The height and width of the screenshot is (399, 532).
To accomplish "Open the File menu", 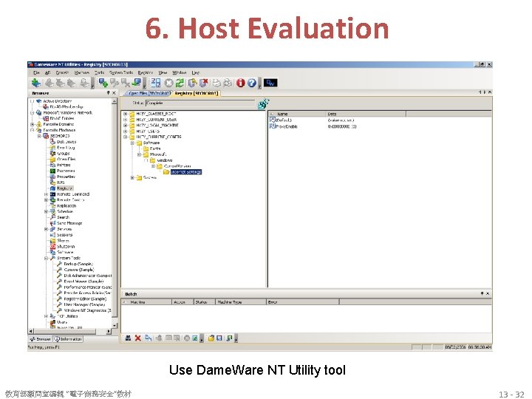I will click(37, 72).
